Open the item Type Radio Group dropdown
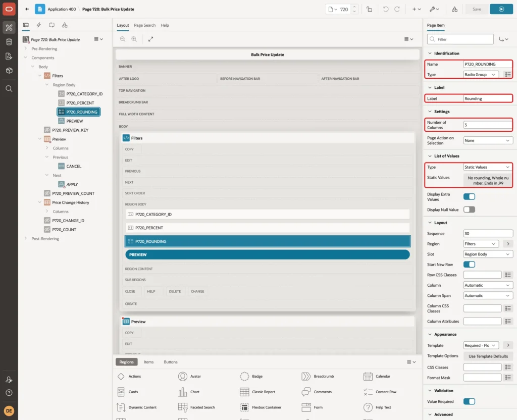This screenshot has height=420, width=517. tap(481, 75)
